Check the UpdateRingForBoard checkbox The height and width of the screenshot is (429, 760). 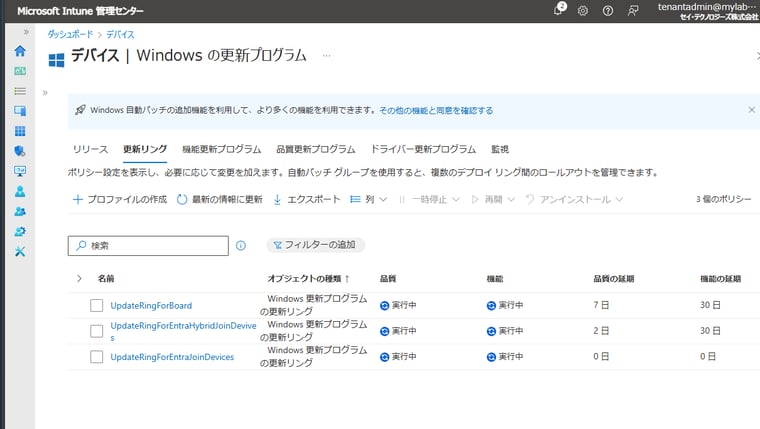[x=96, y=305]
